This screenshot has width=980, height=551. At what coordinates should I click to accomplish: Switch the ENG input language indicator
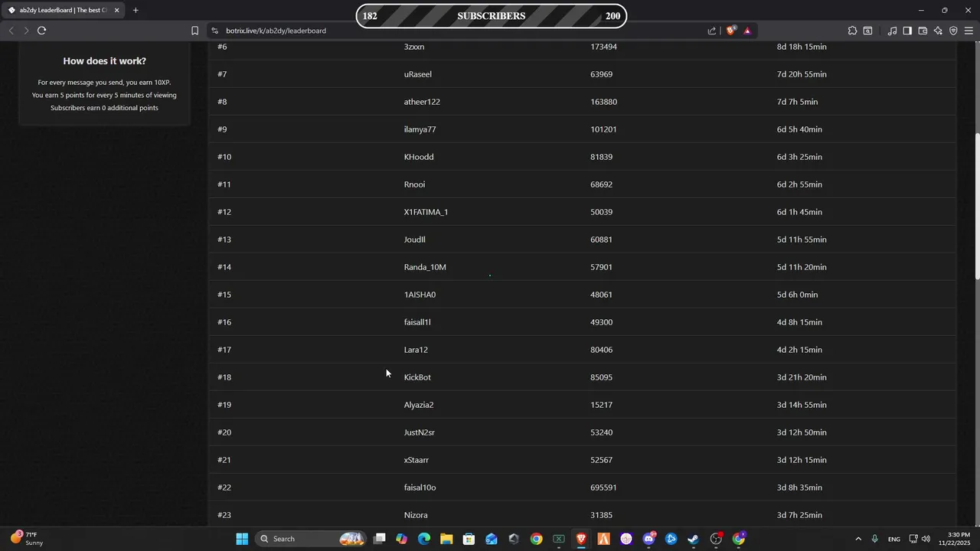(893, 539)
